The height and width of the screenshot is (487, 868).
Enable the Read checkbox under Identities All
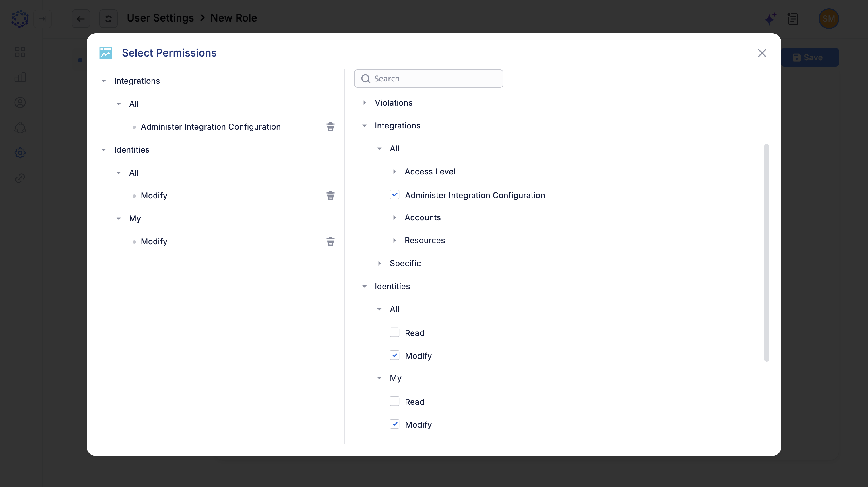394,332
